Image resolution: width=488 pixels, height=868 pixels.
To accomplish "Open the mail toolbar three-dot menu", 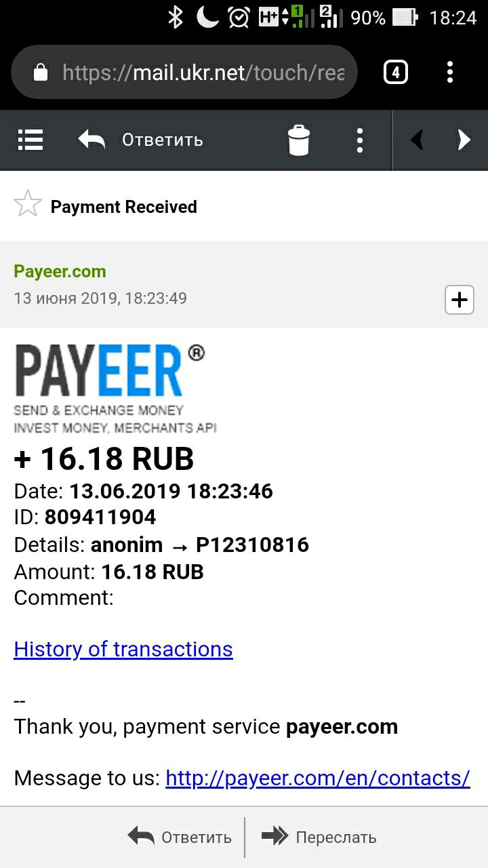I will pos(360,140).
